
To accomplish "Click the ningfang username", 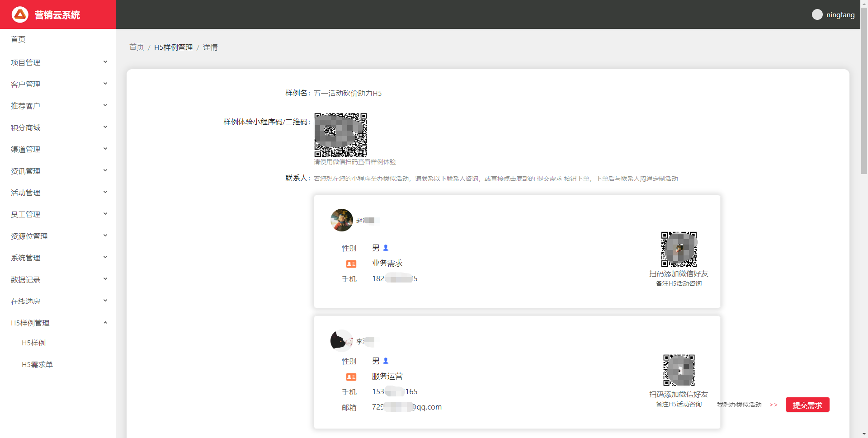I will 840,14.
